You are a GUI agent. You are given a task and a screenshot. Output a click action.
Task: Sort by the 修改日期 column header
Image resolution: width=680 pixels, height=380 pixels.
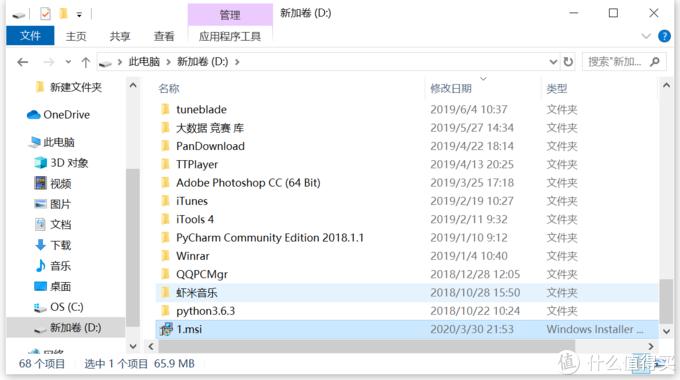[x=451, y=88]
